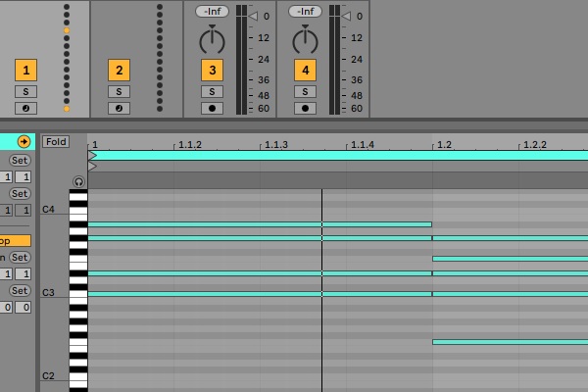Arm track 4 for recording
588x392 pixels.
305,109
